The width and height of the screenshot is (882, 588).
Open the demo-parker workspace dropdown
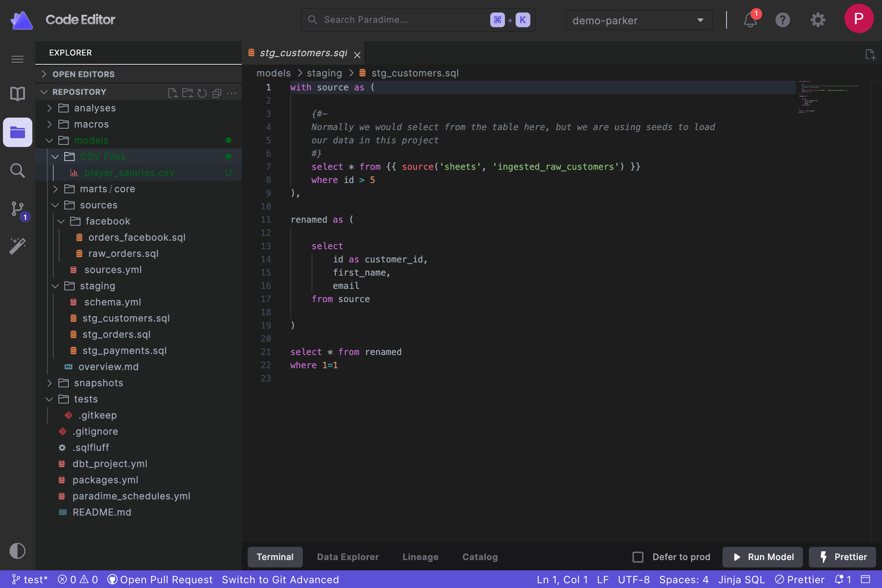tap(639, 20)
